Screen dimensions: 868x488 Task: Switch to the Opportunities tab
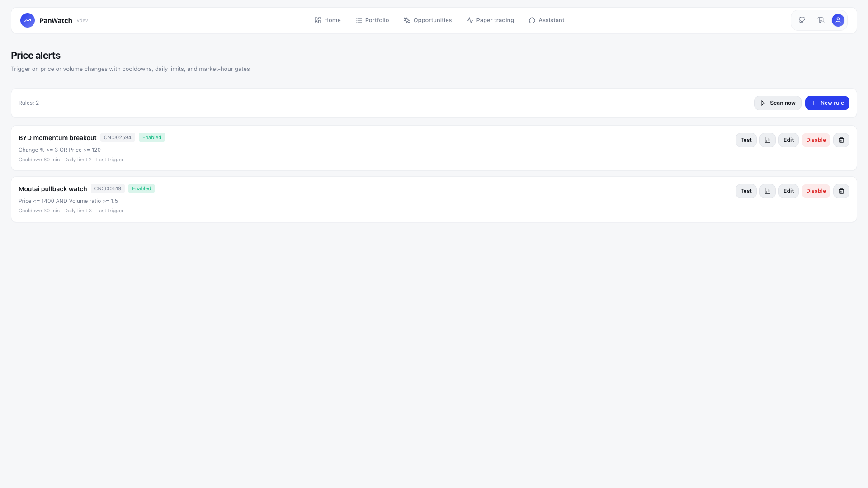pyautogui.click(x=428, y=20)
